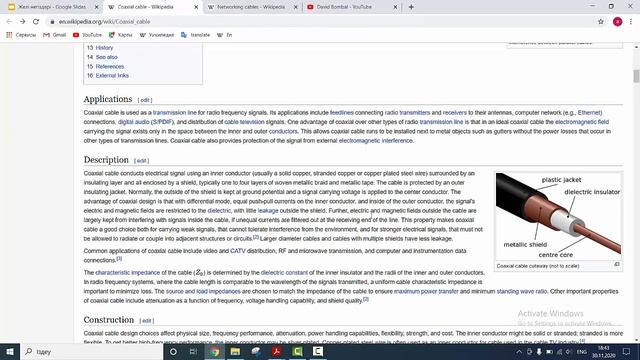Screen dimensions: 640x360
Task: Follow the standing wave ratio link
Action: (x=522, y=291)
